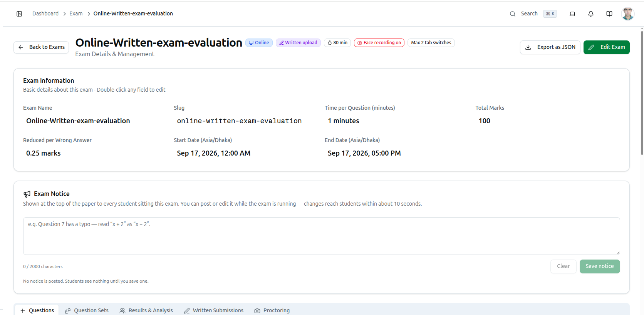
Task: Click the End Date 05:00 PM value
Action: pos(364,153)
